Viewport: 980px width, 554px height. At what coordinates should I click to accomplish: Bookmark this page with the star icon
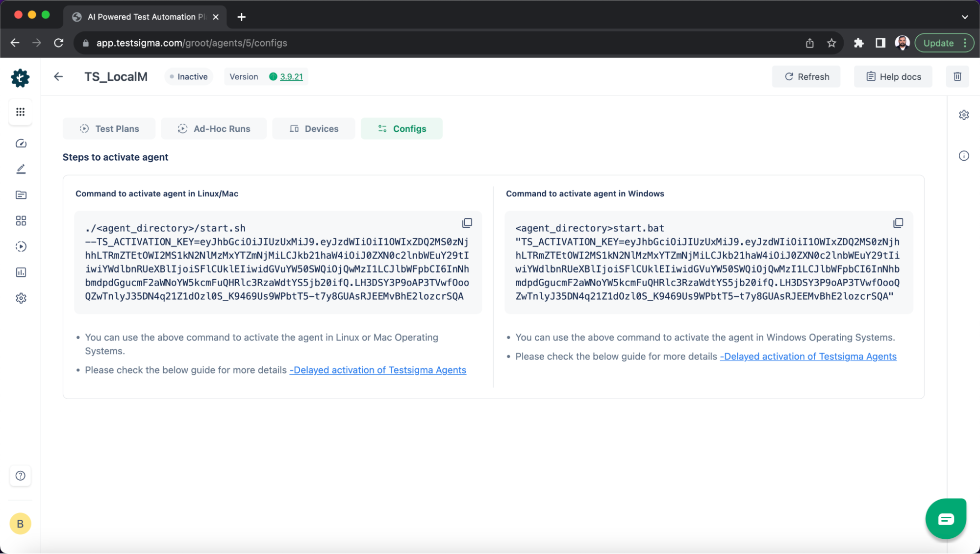(831, 43)
